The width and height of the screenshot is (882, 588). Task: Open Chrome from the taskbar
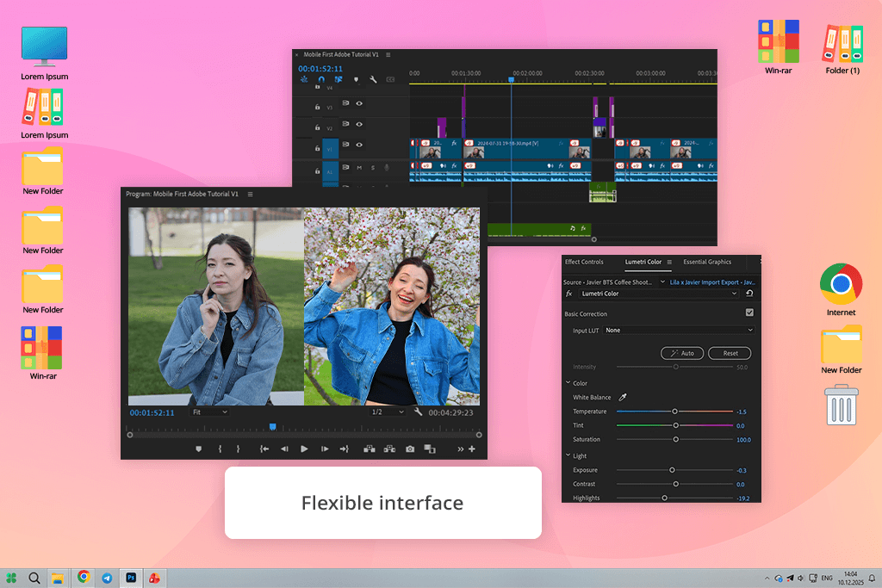click(84, 577)
